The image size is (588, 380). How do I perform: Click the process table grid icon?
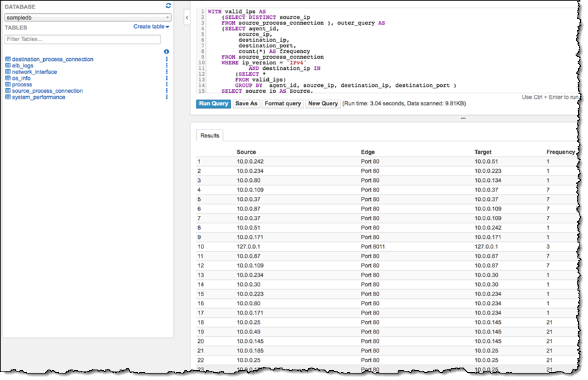(x=8, y=84)
